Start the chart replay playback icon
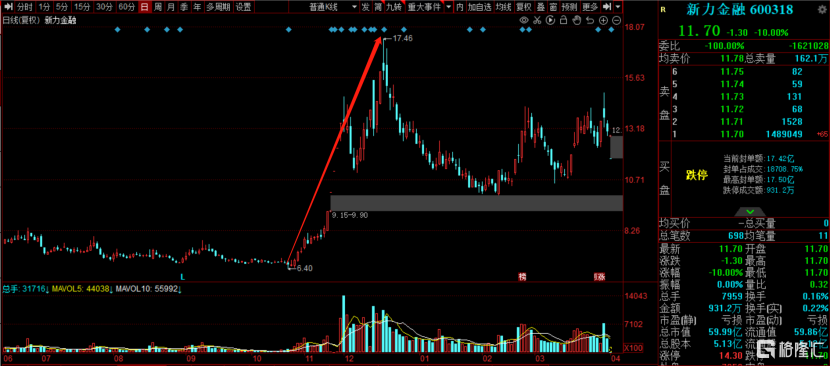The height and width of the screenshot is (366, 831). 550,20
